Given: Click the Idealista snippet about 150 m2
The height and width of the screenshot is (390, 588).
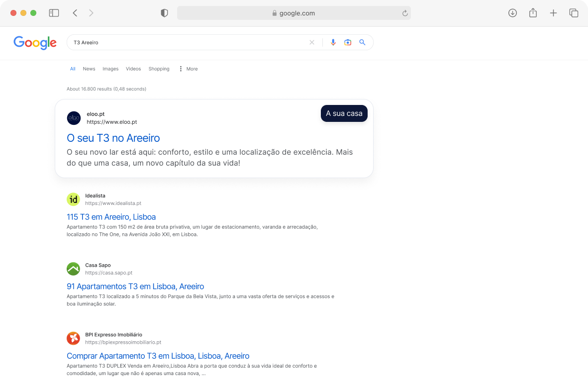Looking at the screenshot, I should (192, 231).
